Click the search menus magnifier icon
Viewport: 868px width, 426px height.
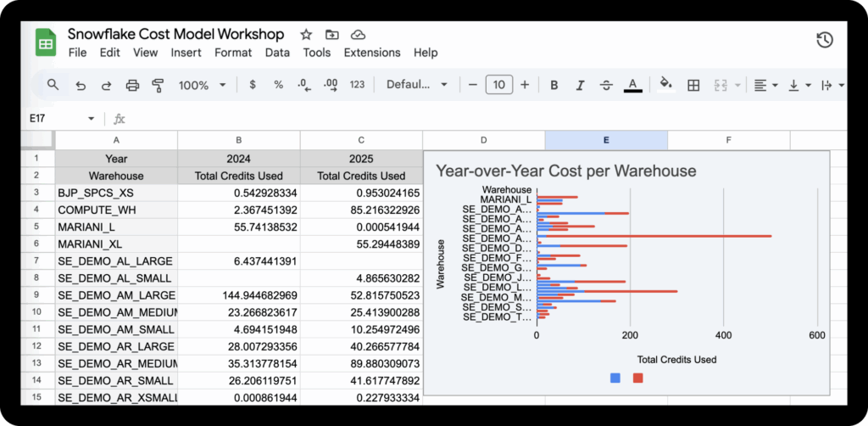(53, 85)
